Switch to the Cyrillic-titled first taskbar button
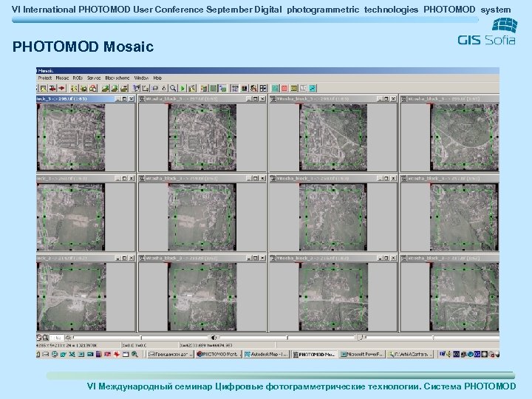The width and height of the screenshot is (532, 399). click(171, 354)
